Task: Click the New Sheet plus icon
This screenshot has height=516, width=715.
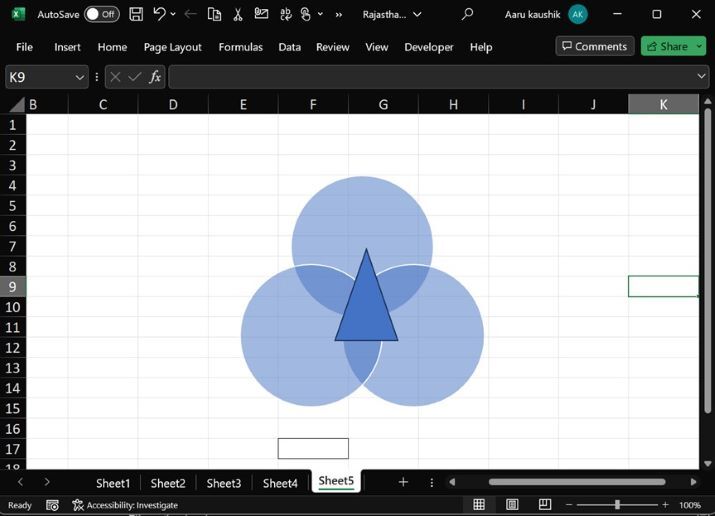Action: 403,482
